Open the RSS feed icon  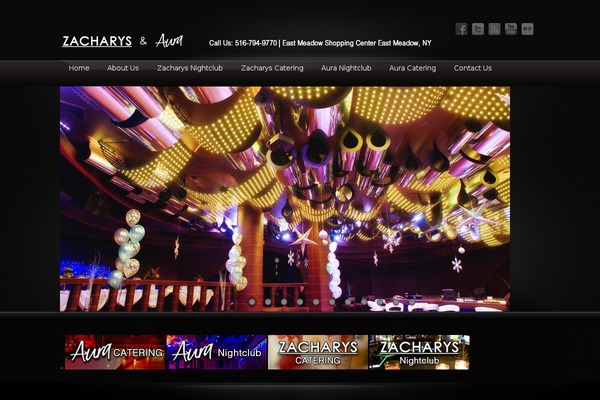494,29
